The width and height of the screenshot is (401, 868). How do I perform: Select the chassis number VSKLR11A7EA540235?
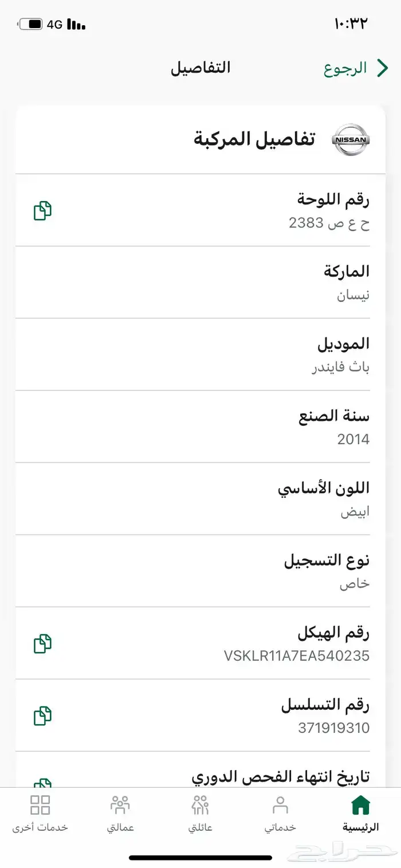point(296,656)
